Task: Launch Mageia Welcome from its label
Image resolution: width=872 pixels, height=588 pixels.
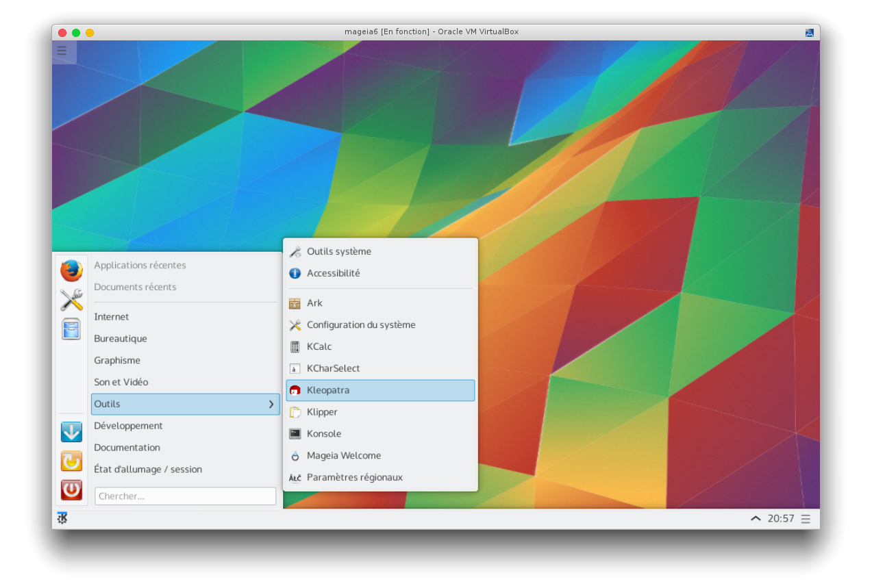Action: [344, 456]
